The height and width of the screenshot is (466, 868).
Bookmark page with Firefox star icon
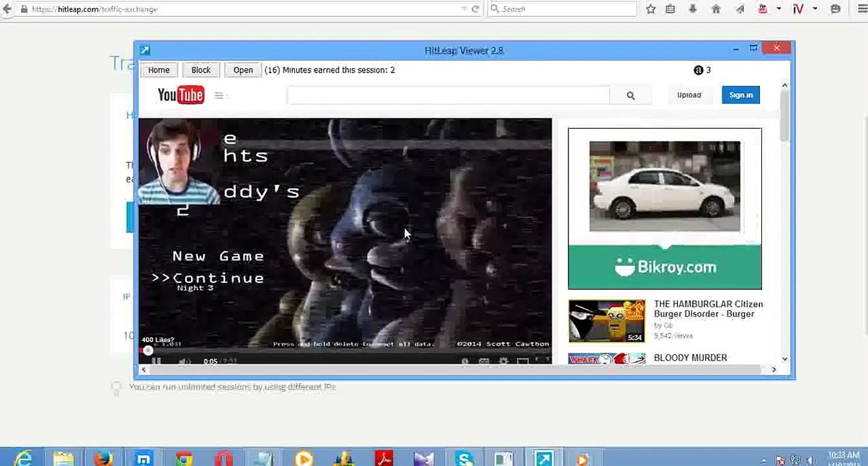(651, 9)
